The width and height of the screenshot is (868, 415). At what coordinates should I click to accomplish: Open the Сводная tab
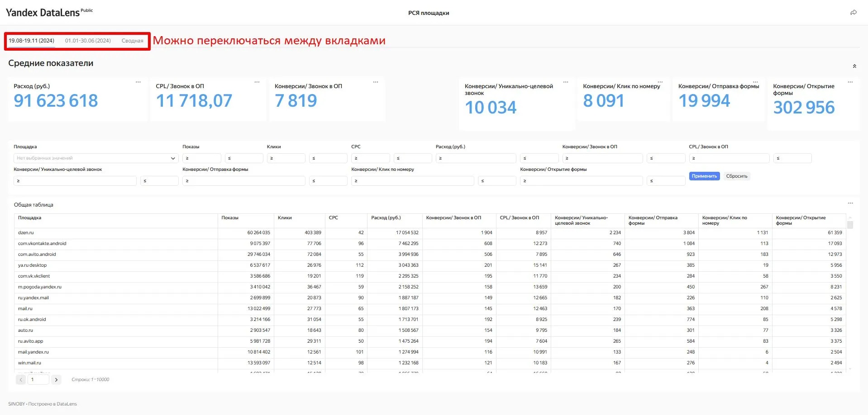[132, 41]
